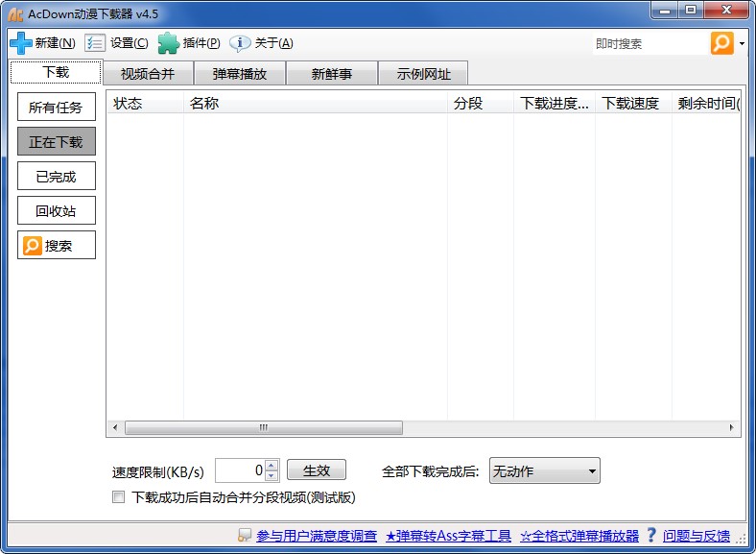Open 参与用户满意度调查 link
756x554 pixels.
pyautogui.click(x=317, y=536)
